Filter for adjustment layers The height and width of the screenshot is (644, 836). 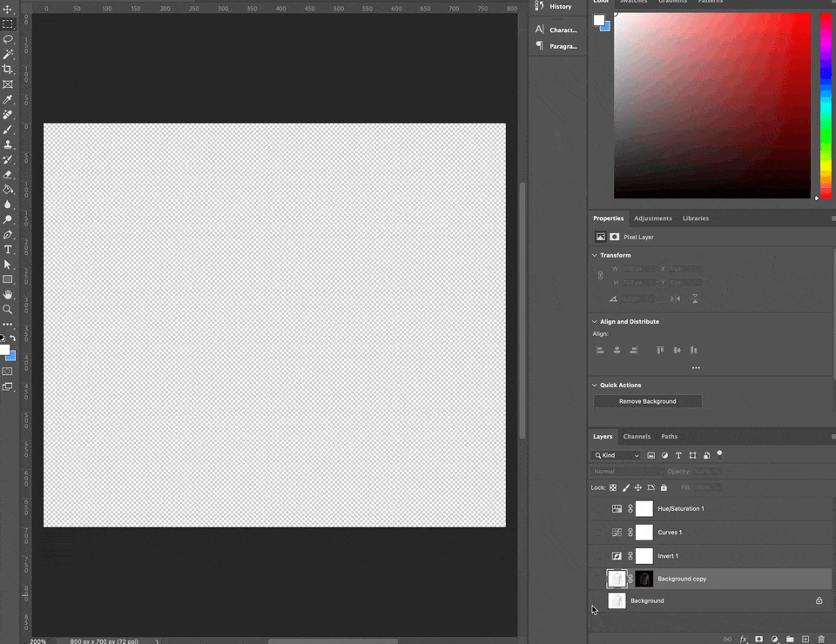click(x=664, y=455)
